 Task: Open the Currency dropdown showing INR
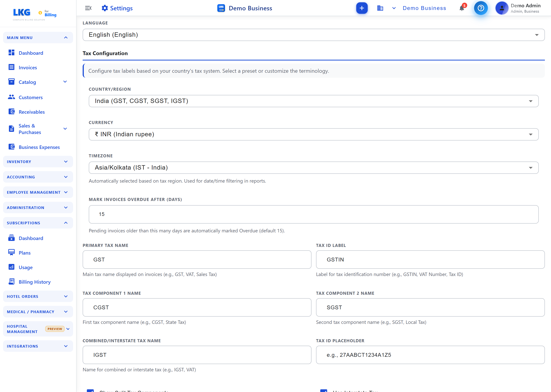[313, 134]
